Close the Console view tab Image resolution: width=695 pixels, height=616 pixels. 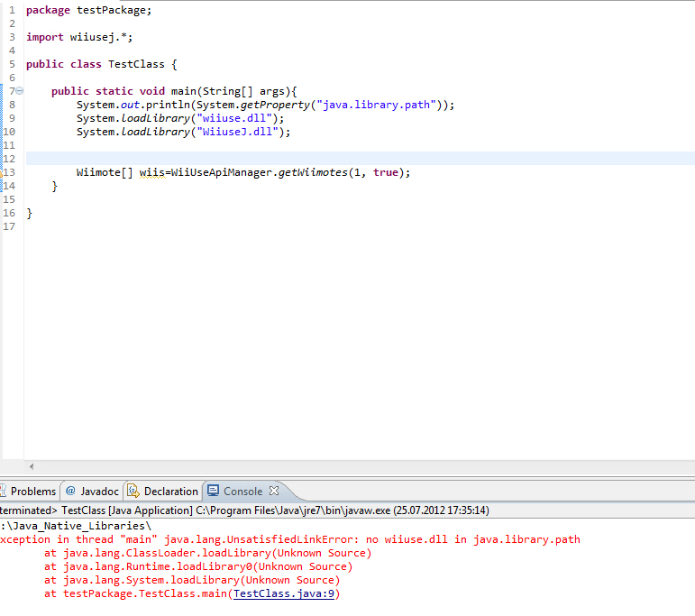pos(275,491)
